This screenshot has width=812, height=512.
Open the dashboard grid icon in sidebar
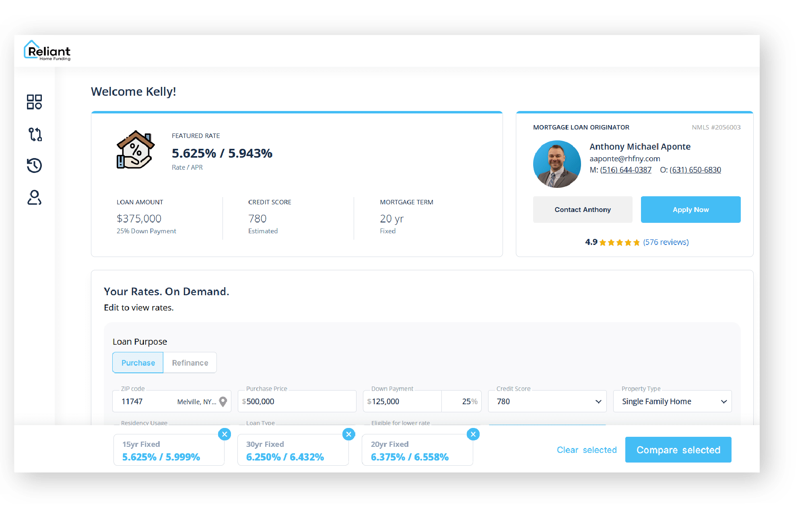[34, 102]
